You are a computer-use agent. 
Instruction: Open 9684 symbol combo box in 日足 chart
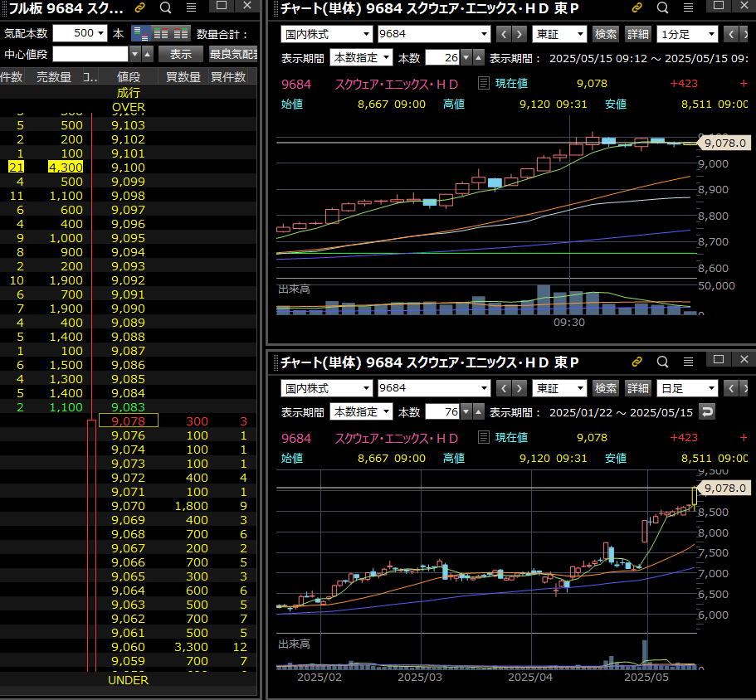click(x=433, y=388)
